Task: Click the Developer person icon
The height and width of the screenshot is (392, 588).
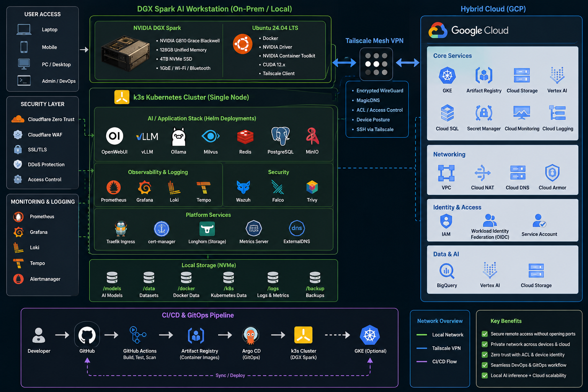Action: (39, 335)
